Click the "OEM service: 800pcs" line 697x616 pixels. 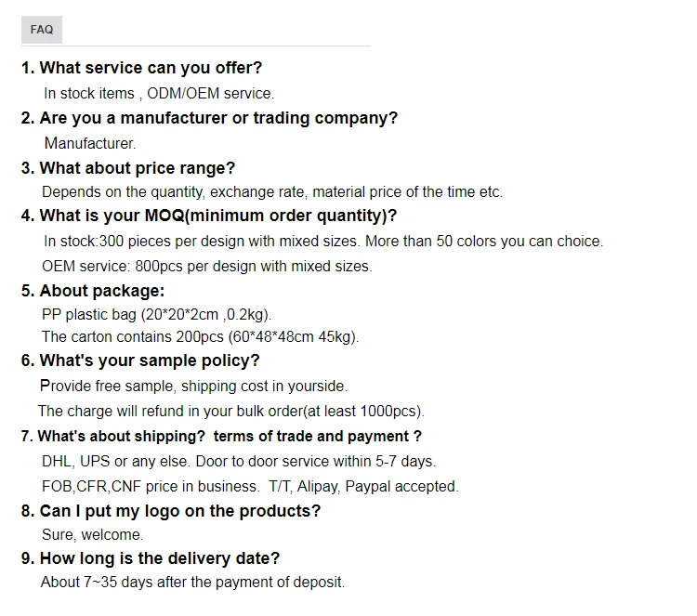(x=206, y=266)
